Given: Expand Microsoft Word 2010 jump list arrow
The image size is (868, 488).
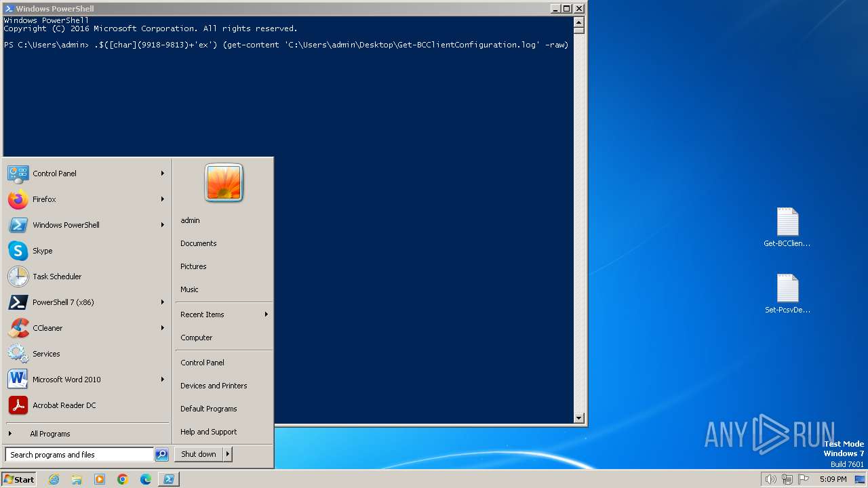Looking at the screenshot, I should (163, 380).
